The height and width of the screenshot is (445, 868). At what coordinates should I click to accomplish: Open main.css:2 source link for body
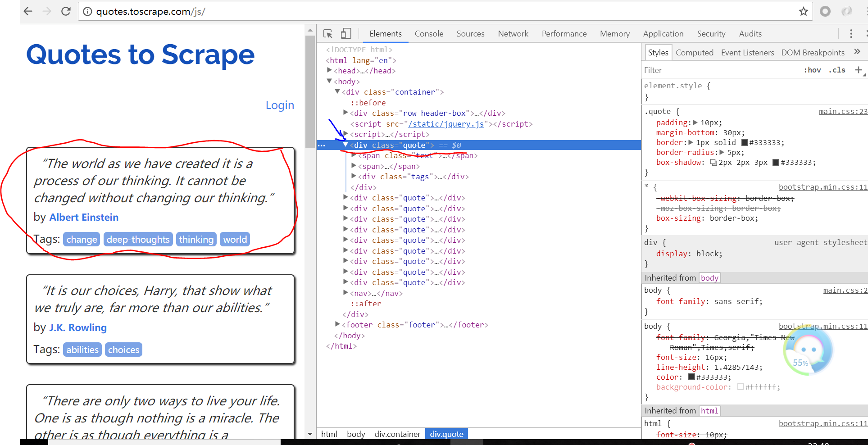(x=845, y=290)
